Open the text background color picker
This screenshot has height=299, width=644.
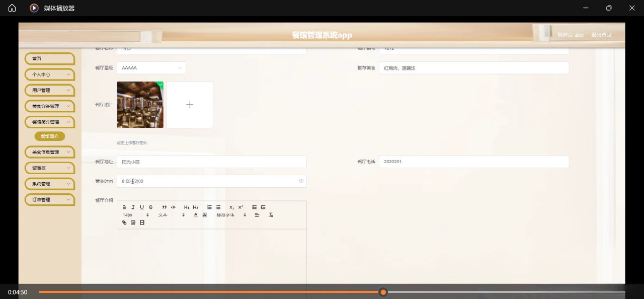point(205,215)
